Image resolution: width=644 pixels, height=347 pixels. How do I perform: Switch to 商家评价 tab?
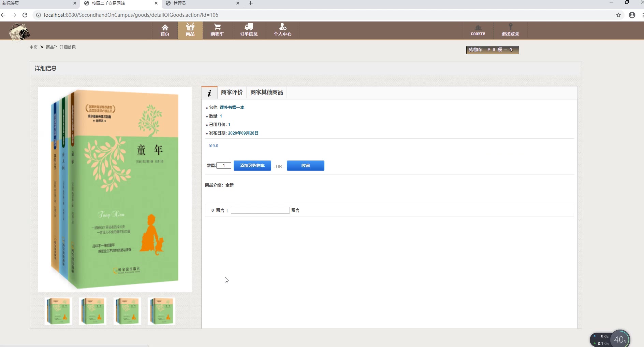pos(232,93)
